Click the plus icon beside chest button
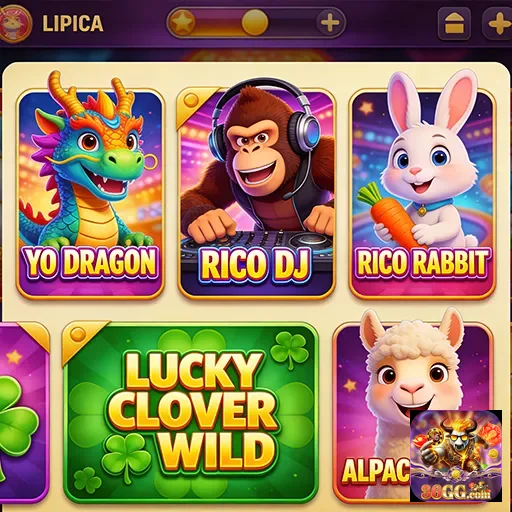The image size is (512, 512). click(x=497, y=24)
